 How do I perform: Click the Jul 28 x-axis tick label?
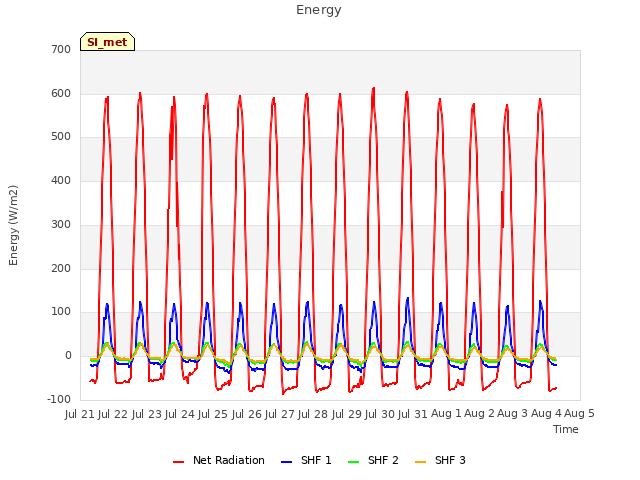click(x=313, y=414)
